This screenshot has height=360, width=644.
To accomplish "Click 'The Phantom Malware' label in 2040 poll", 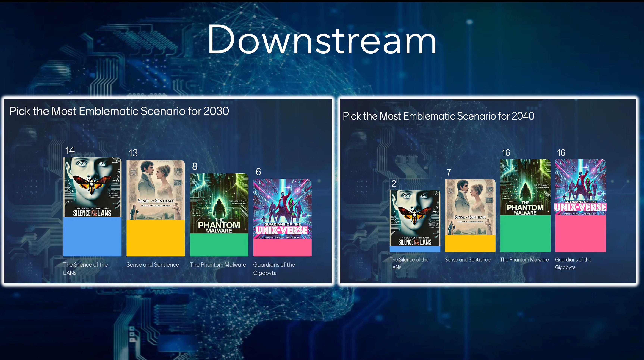I will point(524,259).
